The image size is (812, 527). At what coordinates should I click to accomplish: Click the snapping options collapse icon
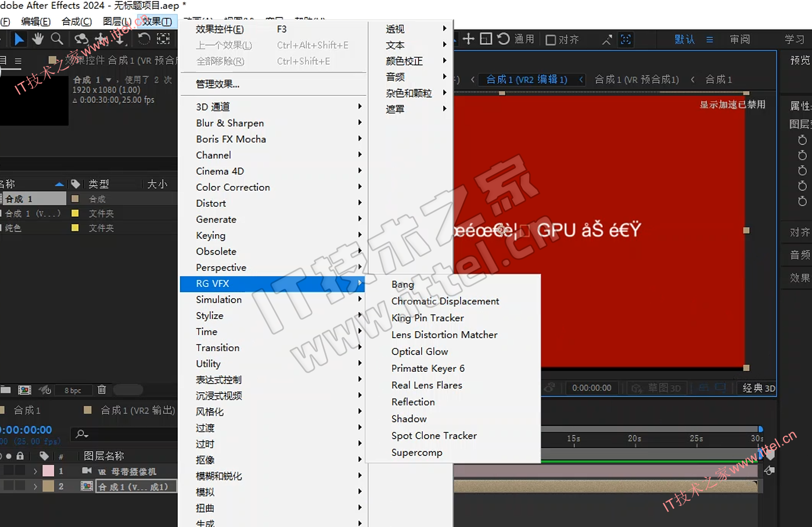click(x=607, y=40)
